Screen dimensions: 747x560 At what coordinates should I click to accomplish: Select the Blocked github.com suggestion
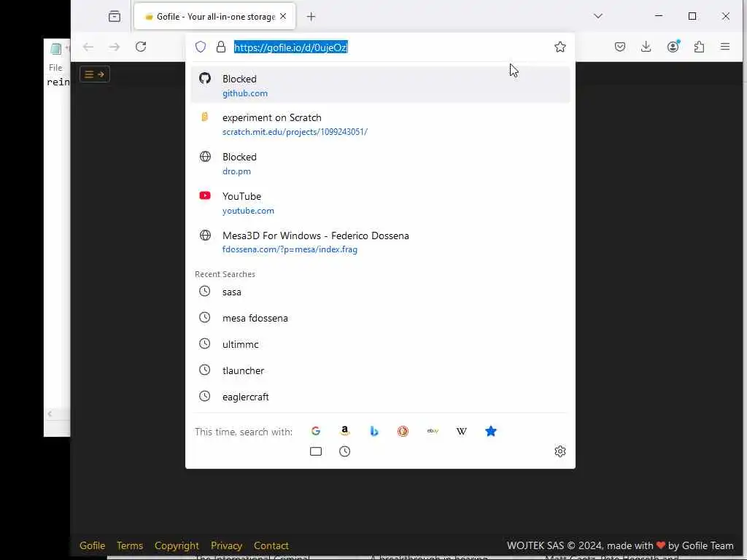pyautogui.click(x=380, y=85)
